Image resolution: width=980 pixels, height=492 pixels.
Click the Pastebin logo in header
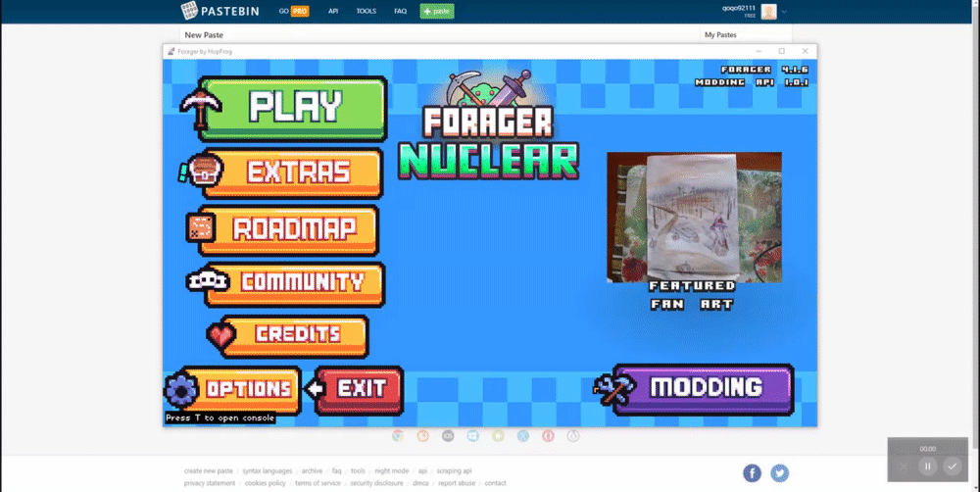coord(220,11)
